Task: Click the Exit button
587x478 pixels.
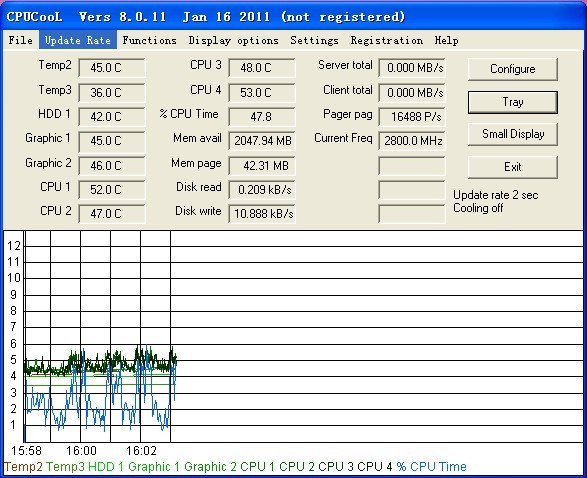Action: coord(513,167)
